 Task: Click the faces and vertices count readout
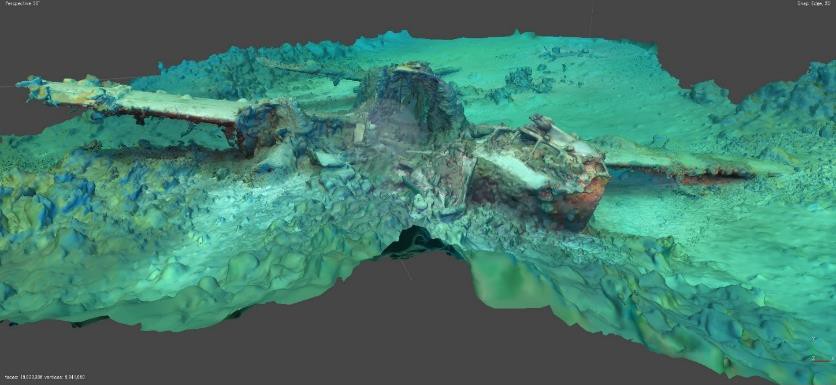[x=44, y=377]
